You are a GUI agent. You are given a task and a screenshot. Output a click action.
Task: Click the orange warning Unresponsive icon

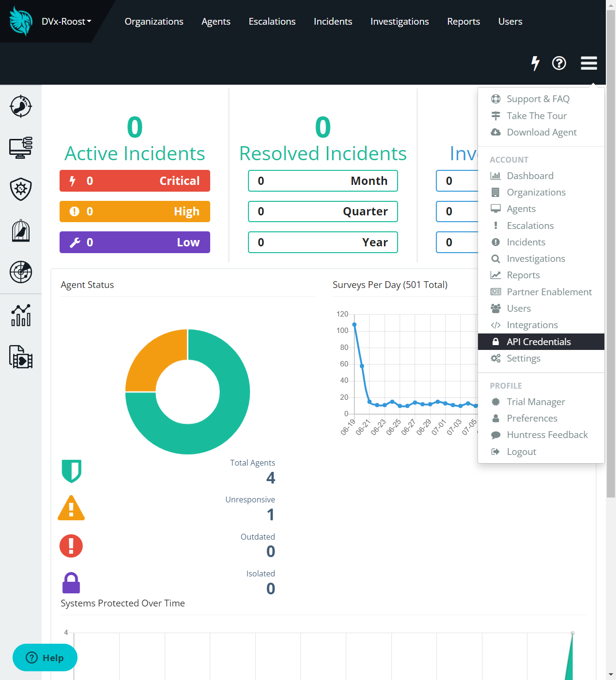pyautogui.click(x=71, y=508)
